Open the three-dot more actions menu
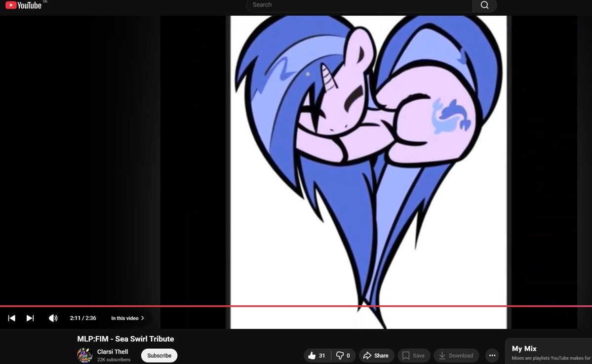This screenshot has height=364, width=592. [x=492, y=356]
